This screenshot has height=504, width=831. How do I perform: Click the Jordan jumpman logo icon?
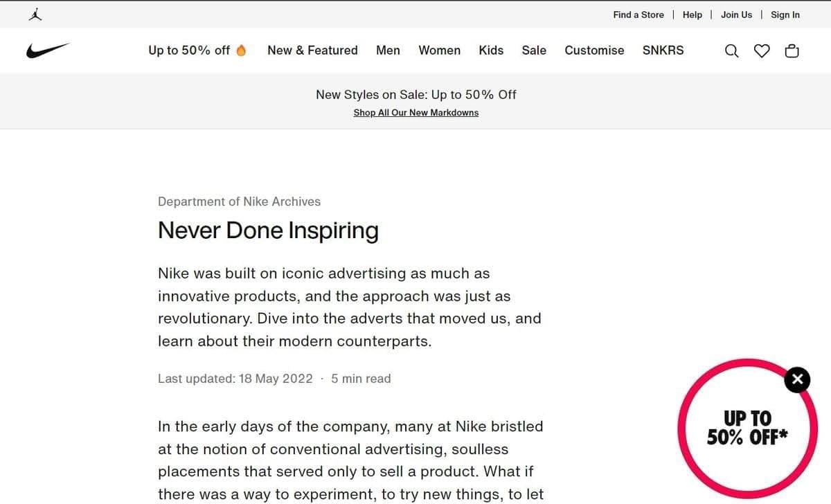pos(35,14)
